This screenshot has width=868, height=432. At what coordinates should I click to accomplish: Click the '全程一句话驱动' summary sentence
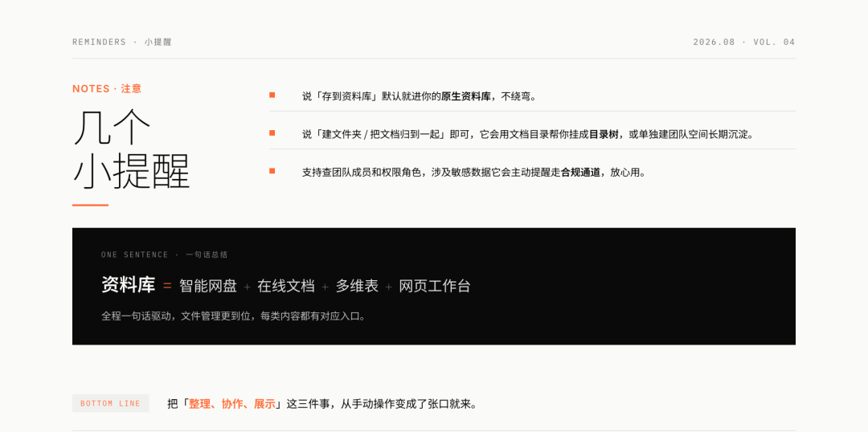(234, 317)
